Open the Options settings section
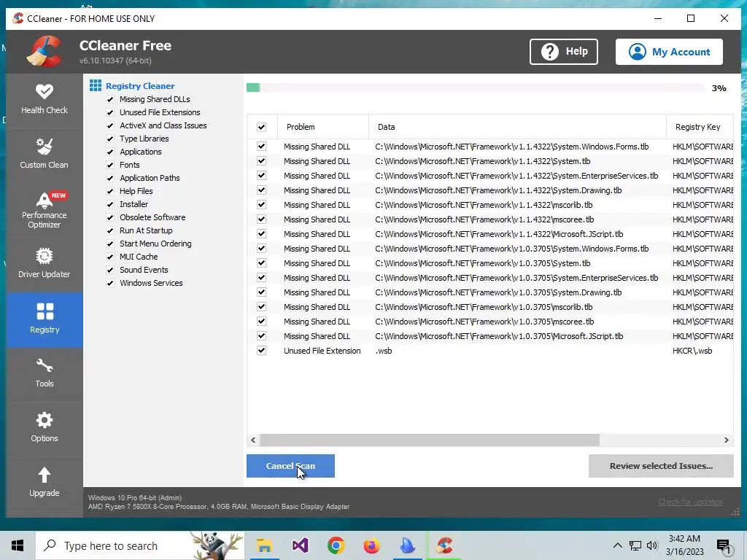The image size is (747, 560). pyautogui.click(x=44, y=427)
